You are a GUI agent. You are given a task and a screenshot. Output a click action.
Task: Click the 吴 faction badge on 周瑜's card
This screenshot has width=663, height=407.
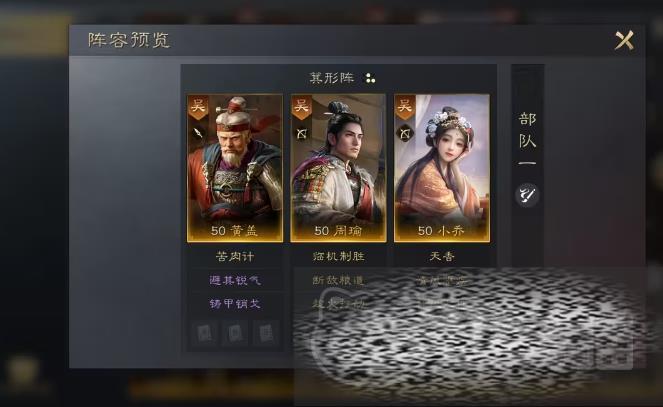click(x=301, y=107)
